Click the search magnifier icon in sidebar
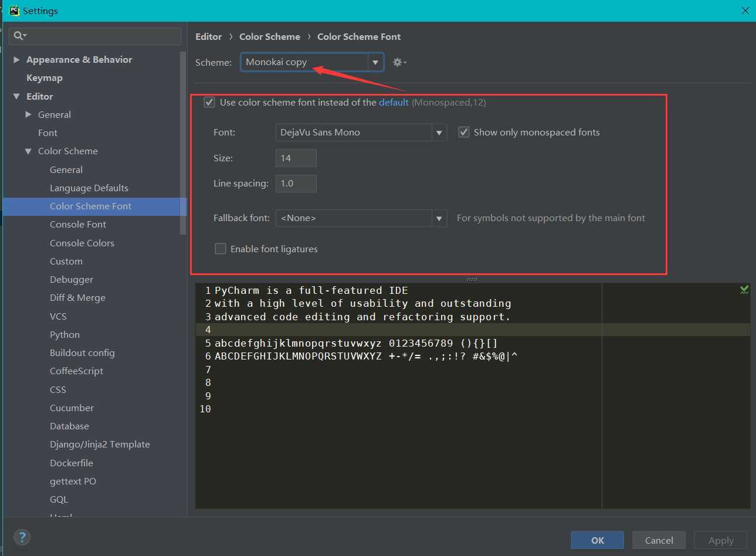 [19, 36]
